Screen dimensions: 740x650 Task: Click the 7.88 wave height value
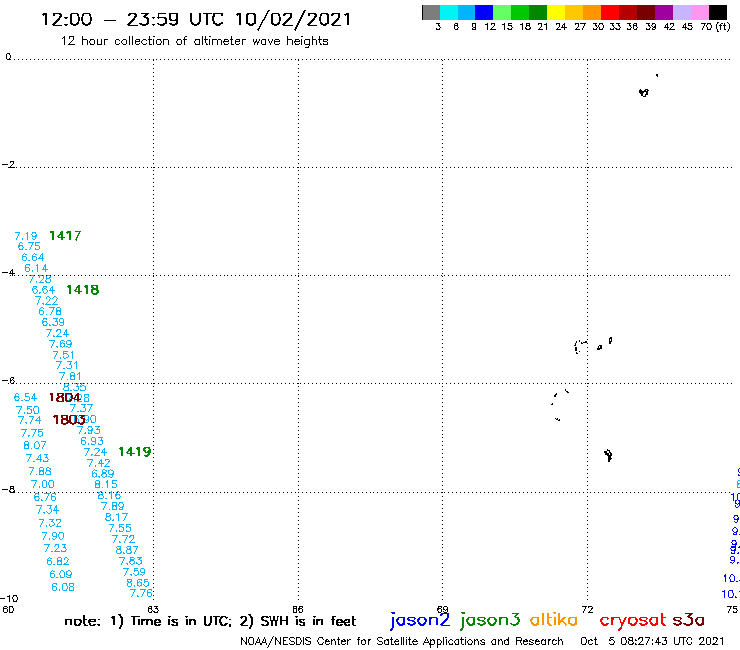coord(40,472)
